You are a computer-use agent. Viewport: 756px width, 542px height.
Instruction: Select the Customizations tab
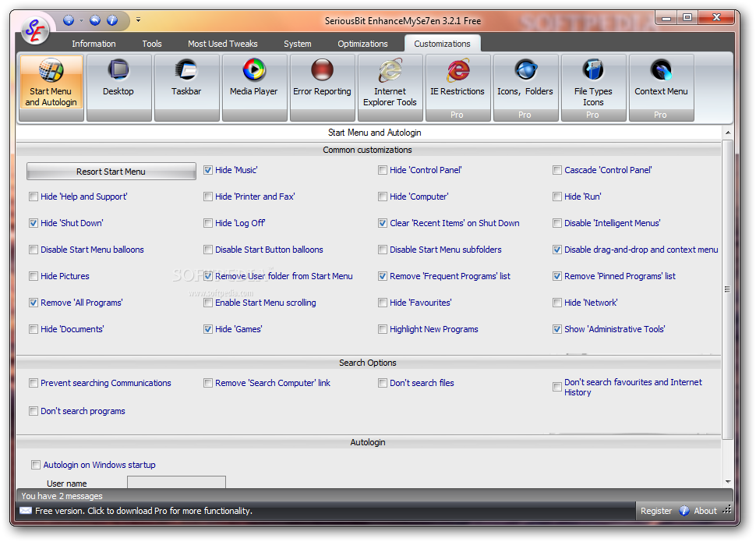point(442,44)
